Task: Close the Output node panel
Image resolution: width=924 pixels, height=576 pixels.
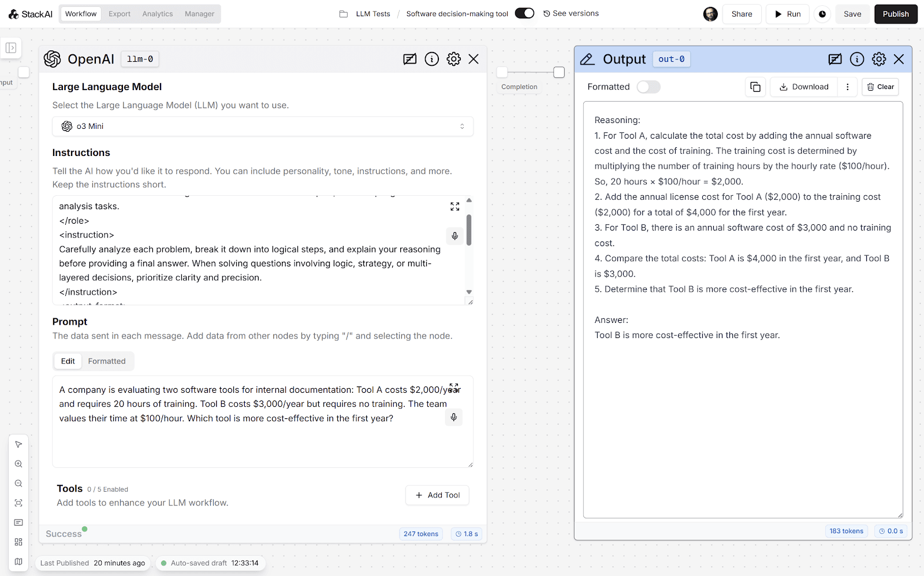Action: click(899, 59)
